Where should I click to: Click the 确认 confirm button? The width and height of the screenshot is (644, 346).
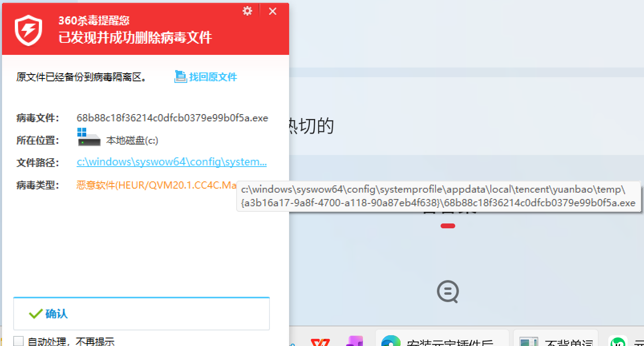click(x=142, y=314)
